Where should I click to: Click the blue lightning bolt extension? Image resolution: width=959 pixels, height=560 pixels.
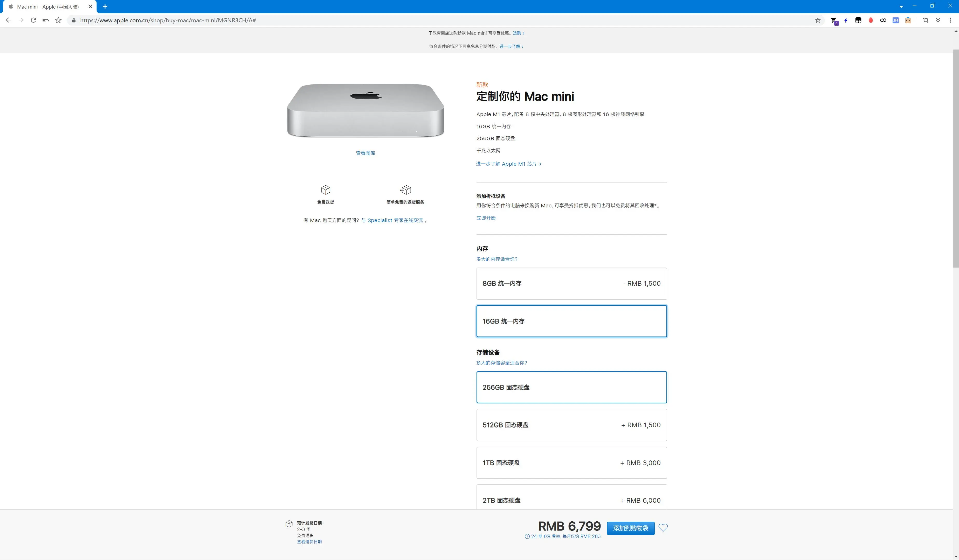tap(846, 20)
